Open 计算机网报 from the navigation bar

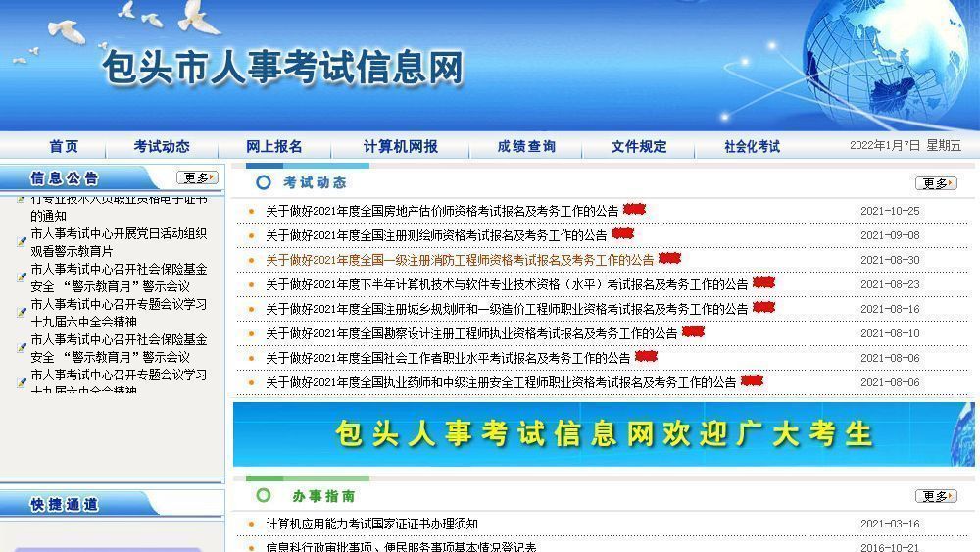point(400,146)
